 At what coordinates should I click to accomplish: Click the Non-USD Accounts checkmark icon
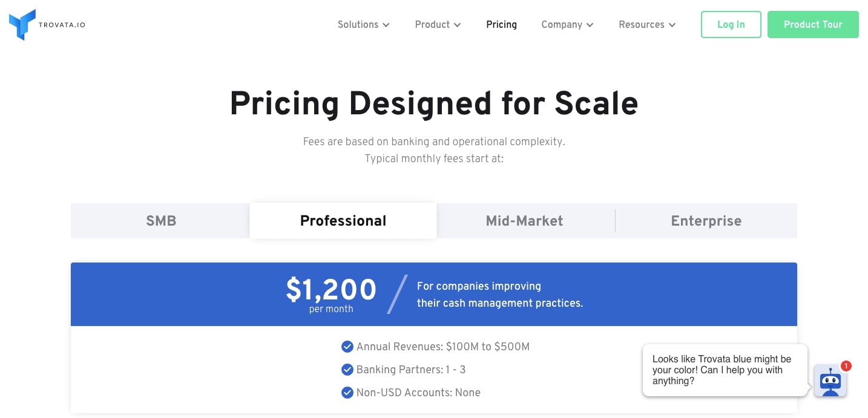[347, 393]
